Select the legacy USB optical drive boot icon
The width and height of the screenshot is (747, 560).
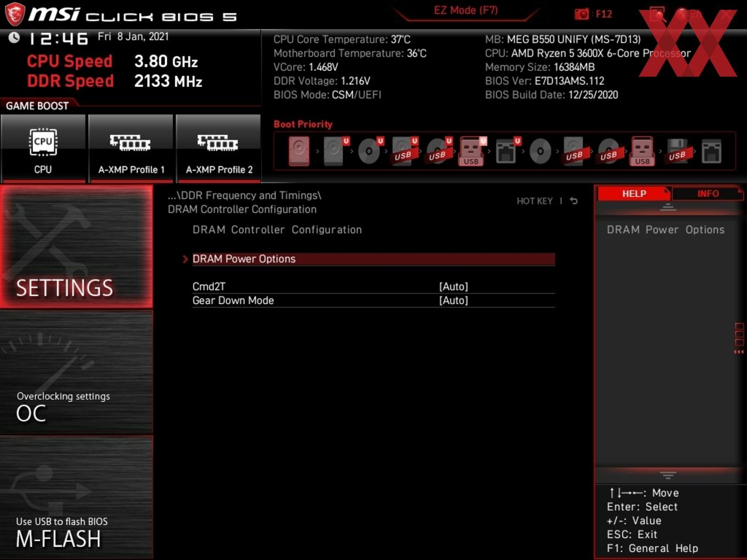(x=609, y=151)
